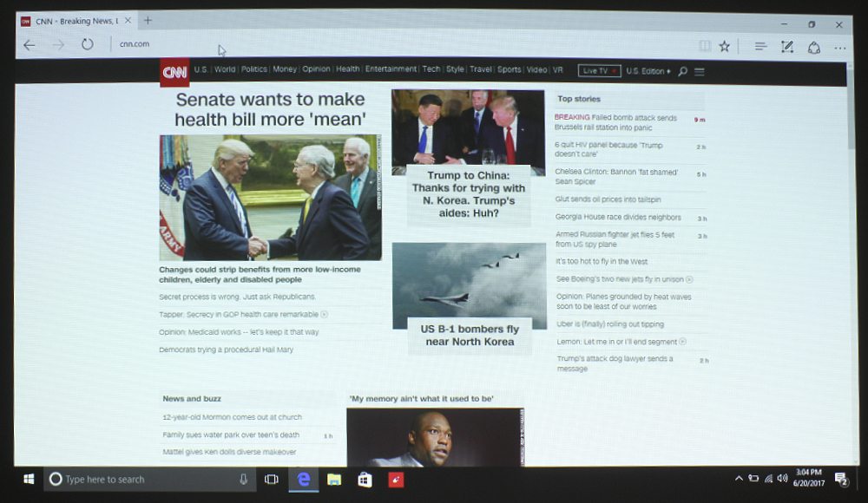
Task: Open the Tech section
Action: [x=431, y=69]
